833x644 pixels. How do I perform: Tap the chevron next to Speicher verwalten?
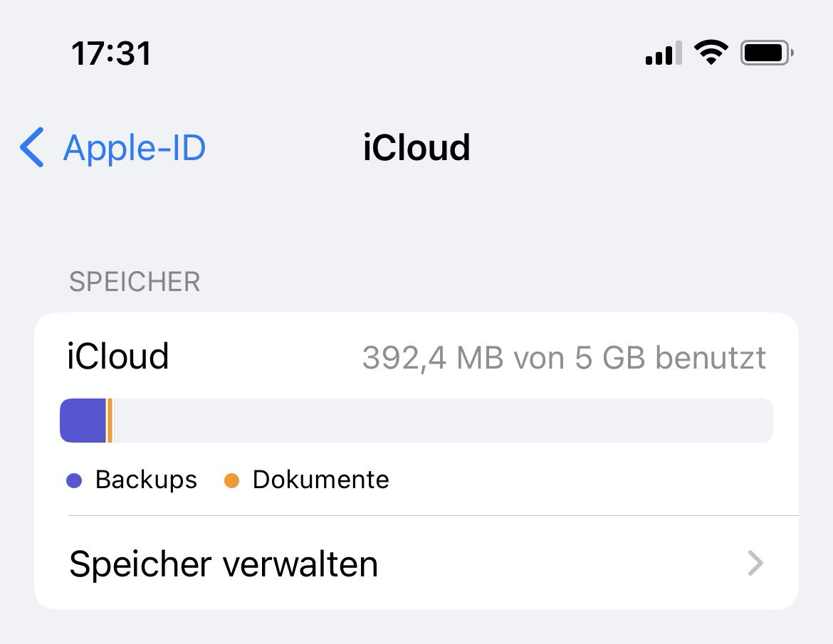click(x=755, y=564)
